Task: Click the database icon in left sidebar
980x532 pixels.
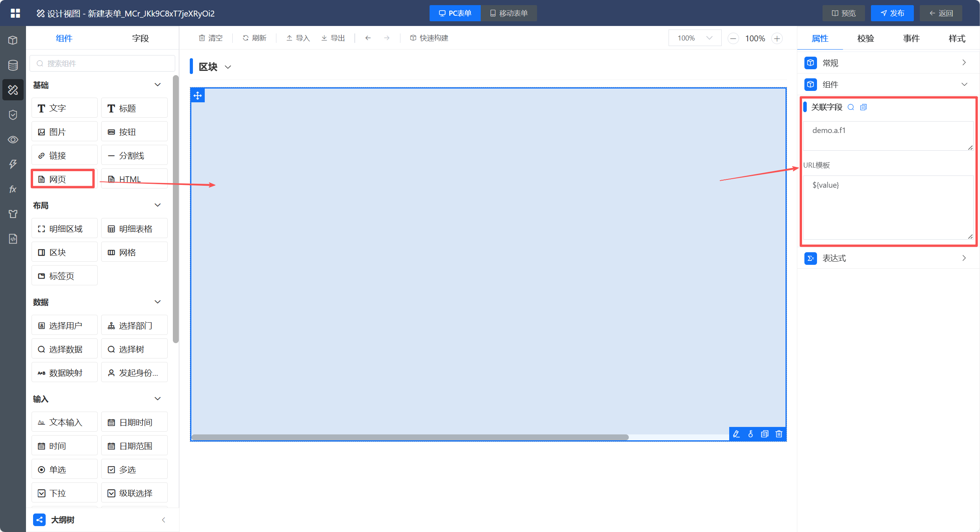Action: (x=13, y=65)
